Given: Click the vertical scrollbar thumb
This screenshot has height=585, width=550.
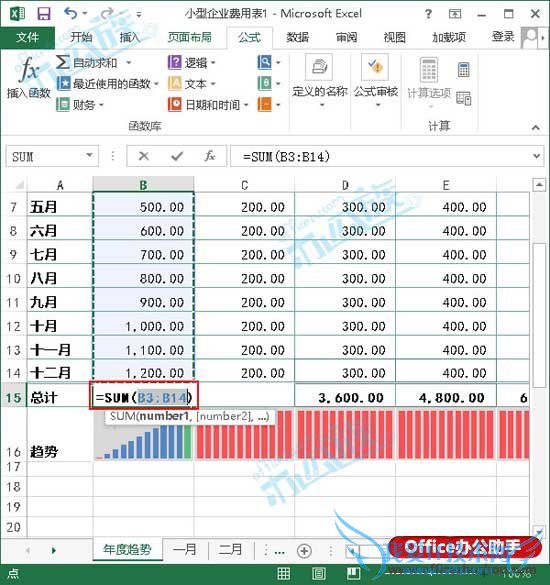Looking at the screenshot, I should (x=539, y=315).
